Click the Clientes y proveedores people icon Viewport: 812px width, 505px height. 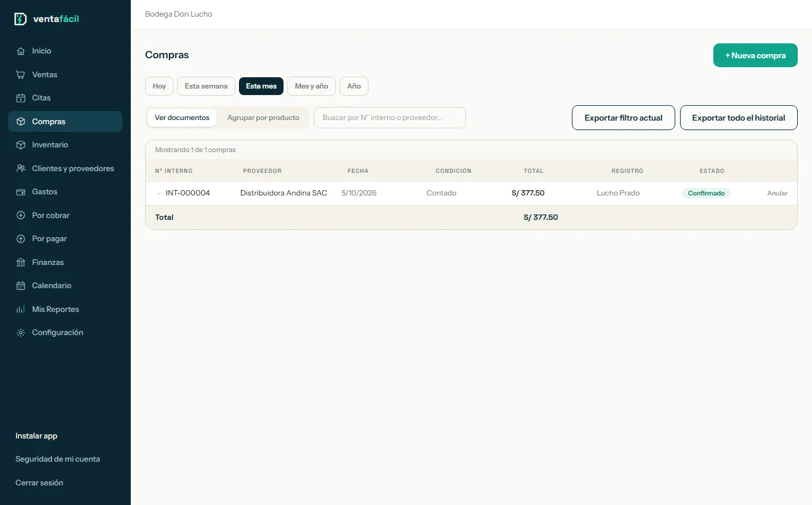[x=21, y=169]
